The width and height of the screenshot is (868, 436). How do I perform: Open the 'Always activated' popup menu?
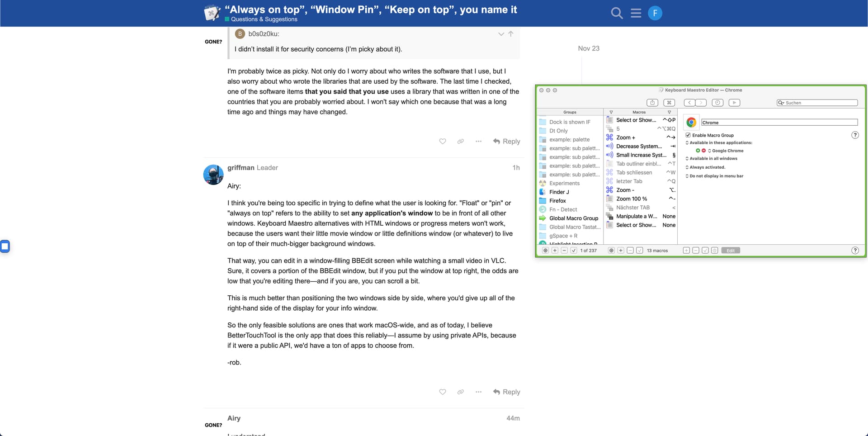(707, 167)
